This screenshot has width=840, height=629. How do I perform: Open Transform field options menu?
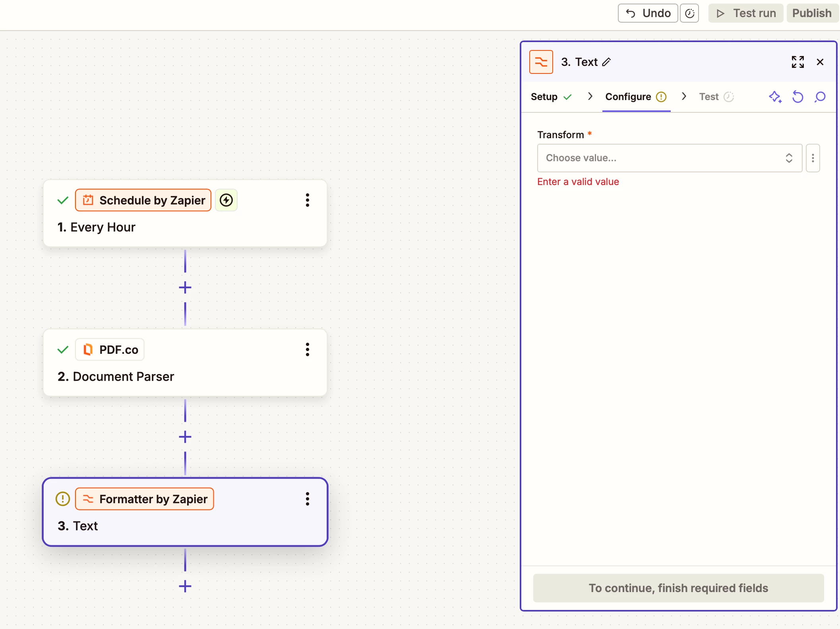(x=813, y=158)
